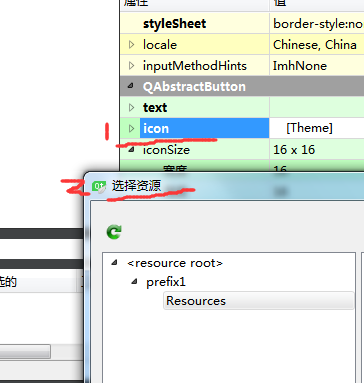Select the styleSheet property name
Screen dimensions: 364x383
pyautogui.click(x=175, y=24)
